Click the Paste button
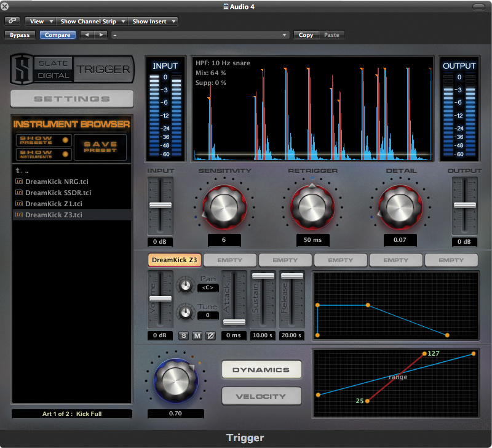Screen dimensions: 492x448 coord(331,35)
